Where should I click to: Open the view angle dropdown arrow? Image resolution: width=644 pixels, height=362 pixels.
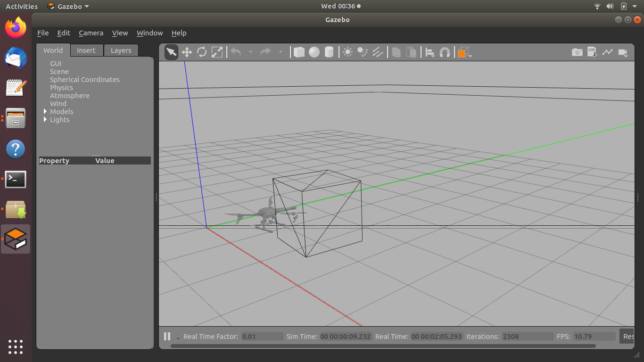470,56
